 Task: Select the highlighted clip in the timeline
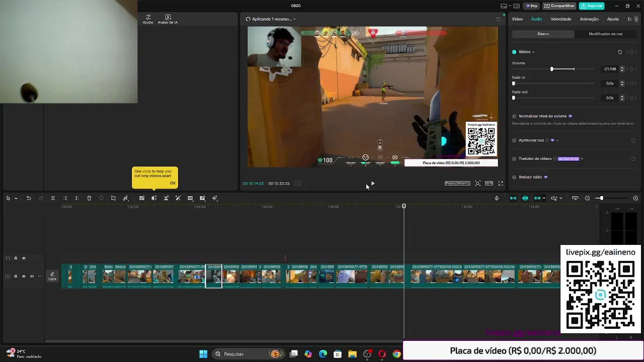pyautogui.click(x=214, y=276)
